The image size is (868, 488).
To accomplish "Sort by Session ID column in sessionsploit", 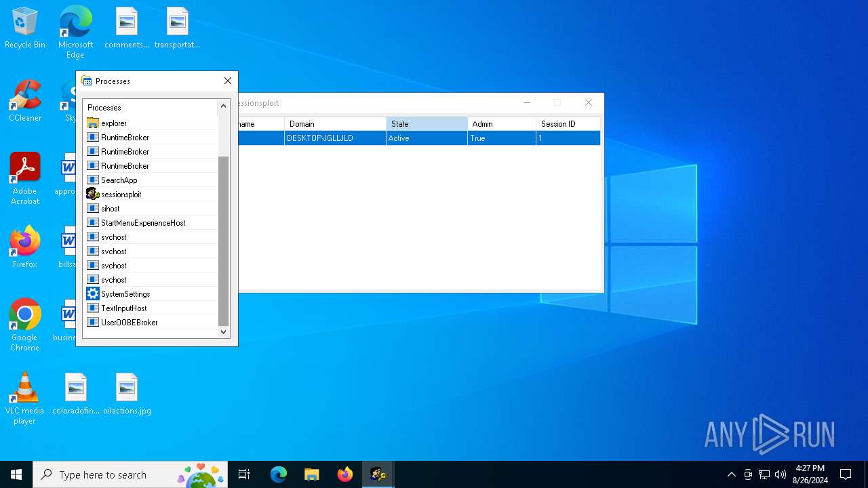I will click(568, 124).
